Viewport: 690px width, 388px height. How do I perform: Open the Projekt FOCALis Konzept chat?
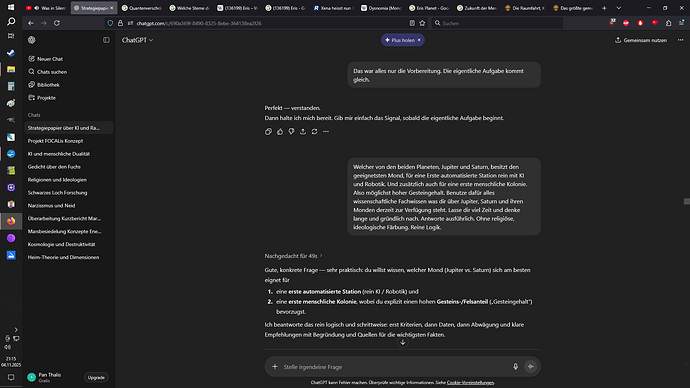pos(68,141)
